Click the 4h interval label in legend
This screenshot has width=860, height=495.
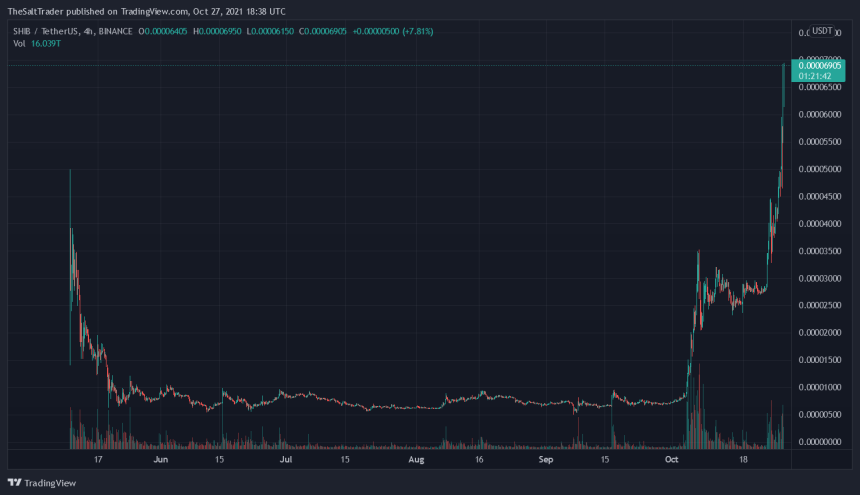pos(90,31)
